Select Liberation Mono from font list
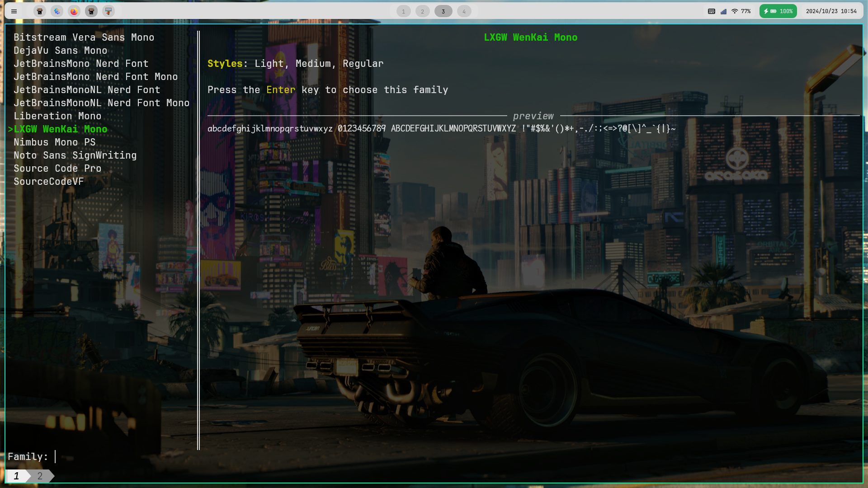The image size is (868, 488). point(57,116)
